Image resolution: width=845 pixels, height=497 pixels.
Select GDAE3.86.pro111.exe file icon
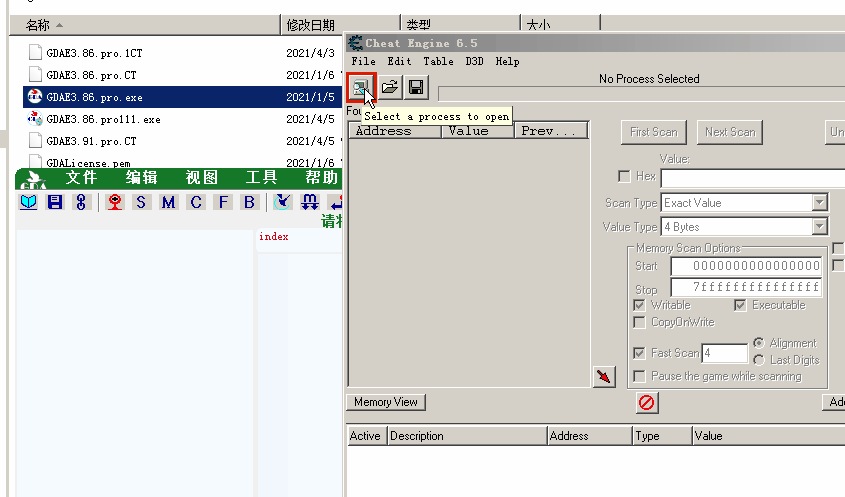pyautogui.click(x=35, y=119)
